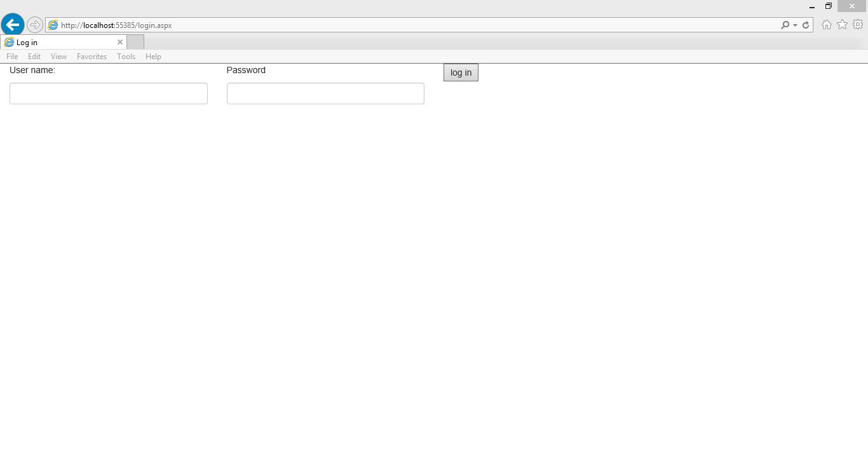Open Favorites star icon

coord(843,24)
